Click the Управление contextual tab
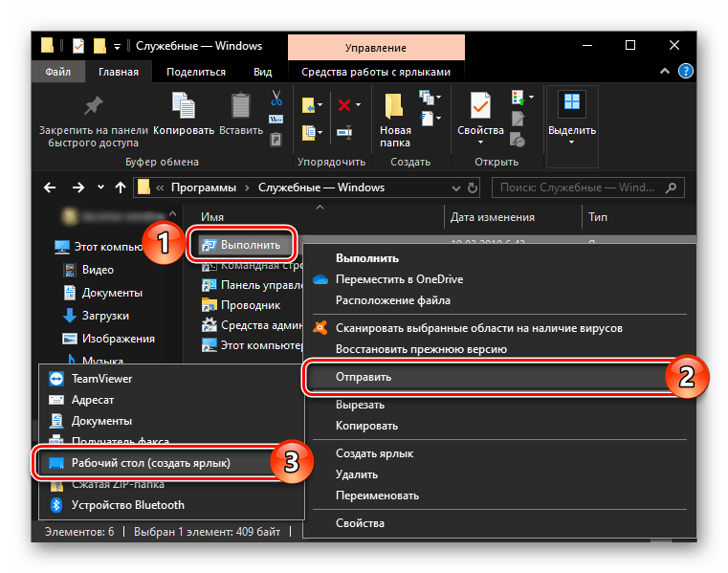Image resolution: width=728 pixels, height=573 pixels. coord(376,48)
